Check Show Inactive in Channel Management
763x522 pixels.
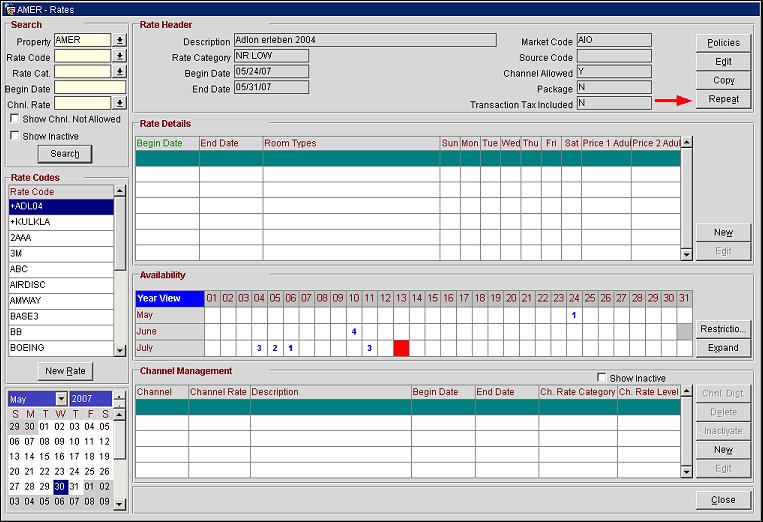(x=600, y=377)
